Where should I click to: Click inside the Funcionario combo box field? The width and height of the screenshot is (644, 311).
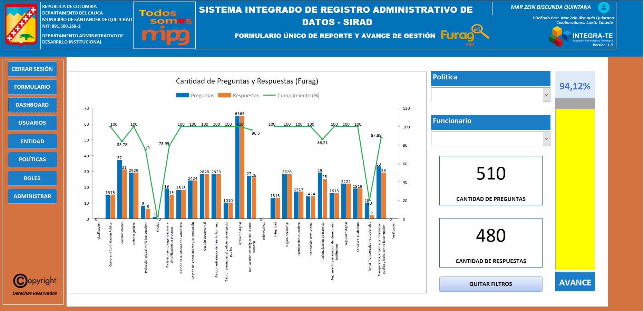487,139
